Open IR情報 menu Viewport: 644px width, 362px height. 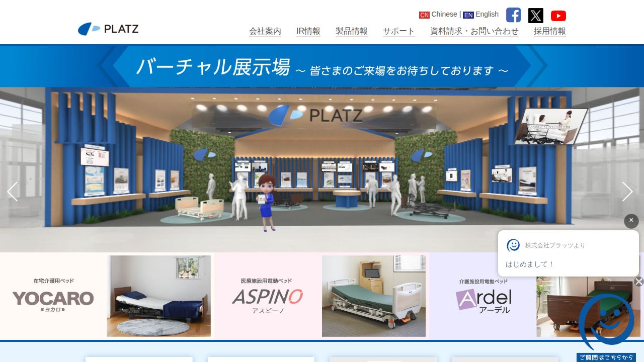coord(308,31)
